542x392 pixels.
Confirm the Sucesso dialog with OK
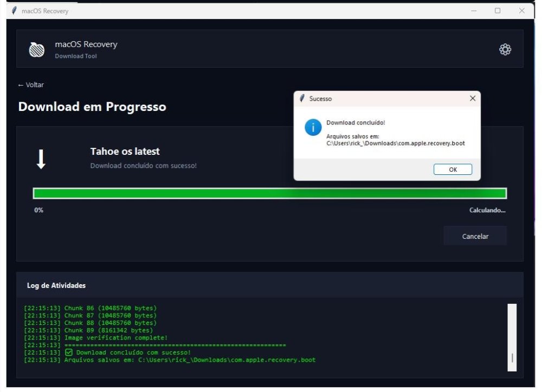coord(453,169)
